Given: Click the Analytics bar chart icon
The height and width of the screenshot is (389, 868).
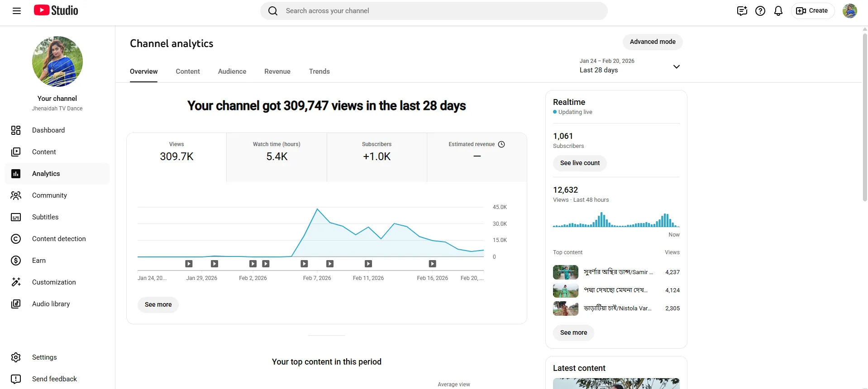Looking at the screenshot, I should tap(16, 174).
